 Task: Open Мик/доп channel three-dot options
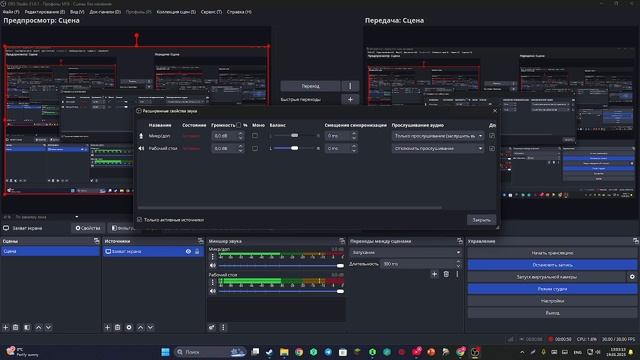coord(212,257)
